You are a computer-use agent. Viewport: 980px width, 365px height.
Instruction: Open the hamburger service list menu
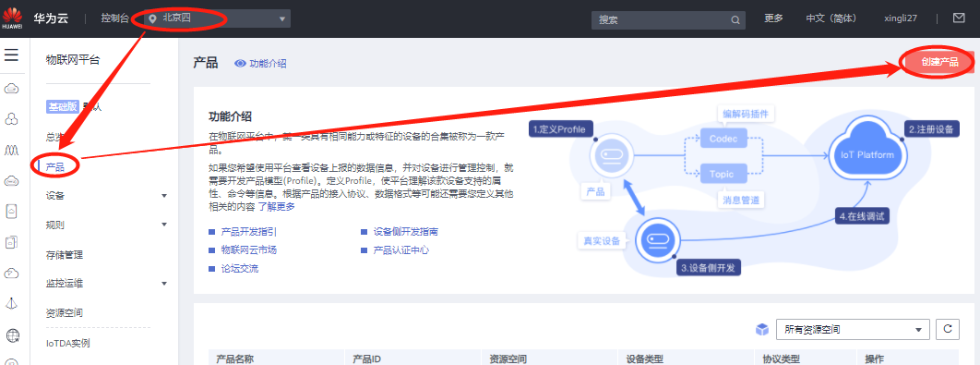point(11,55)
